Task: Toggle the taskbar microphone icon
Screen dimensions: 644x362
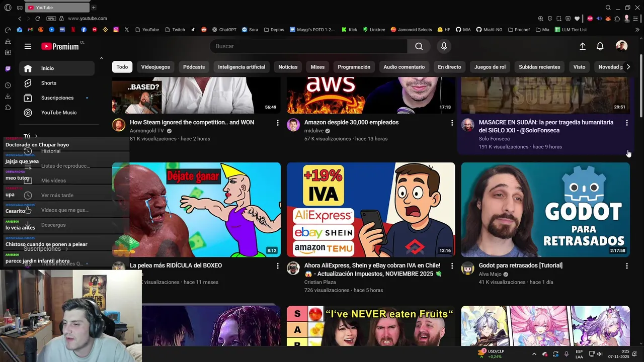Action: [x=567, y=354]
